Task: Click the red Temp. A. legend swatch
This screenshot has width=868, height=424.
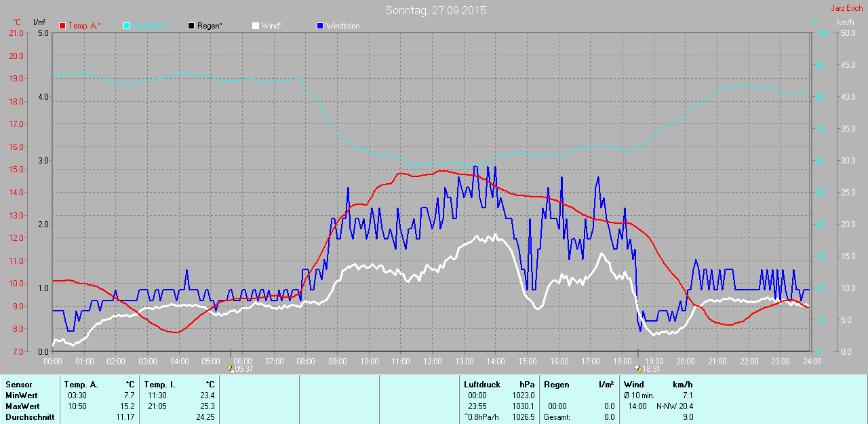Action: point(63,26)
